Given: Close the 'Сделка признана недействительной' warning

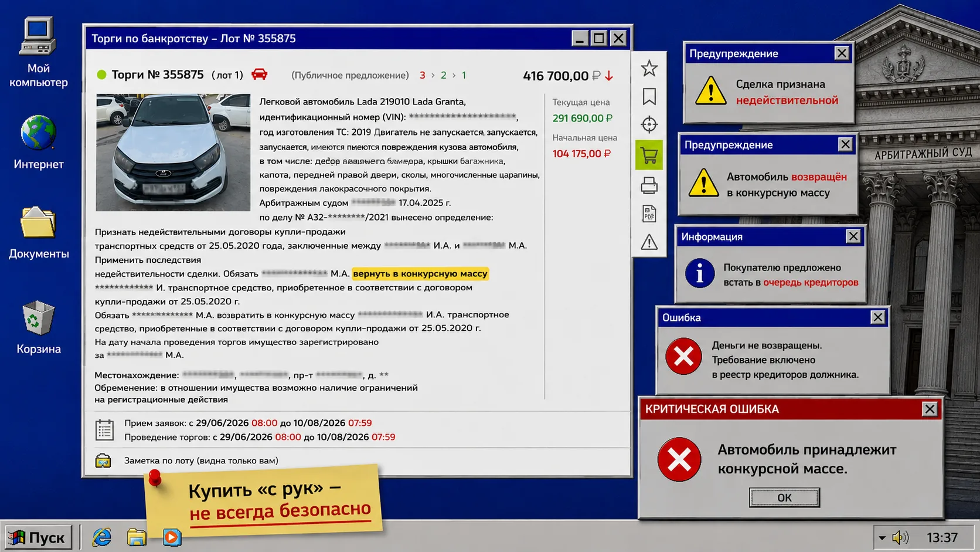Looking at the screenshot, I should (842, 53).
